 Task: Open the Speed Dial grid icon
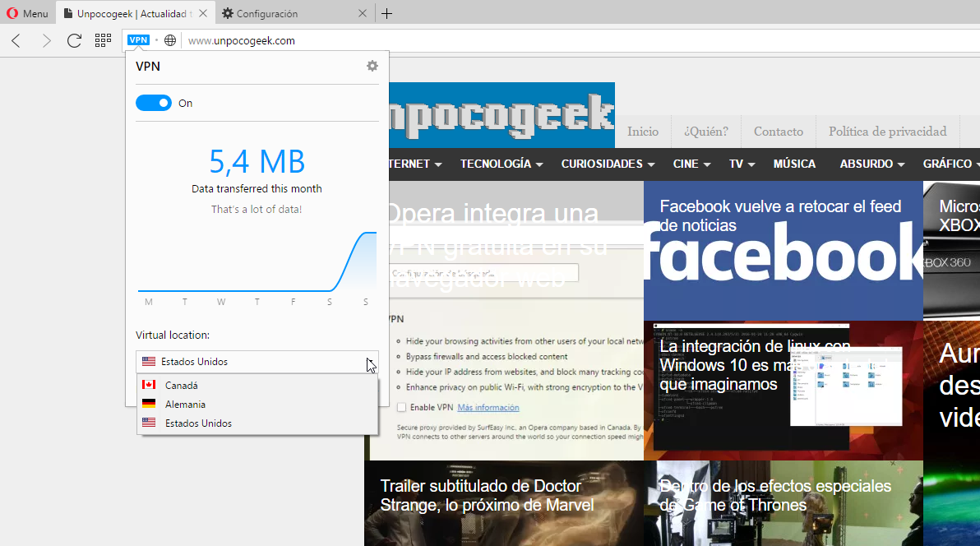pyautogui.click(x=103, y=40)
